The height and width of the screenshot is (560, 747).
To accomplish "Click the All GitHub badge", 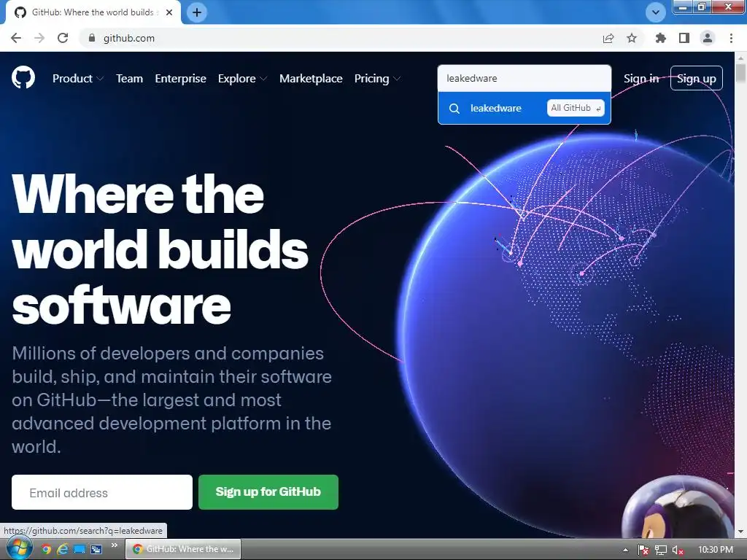I will pyautogui.click(x=576, y=108).
